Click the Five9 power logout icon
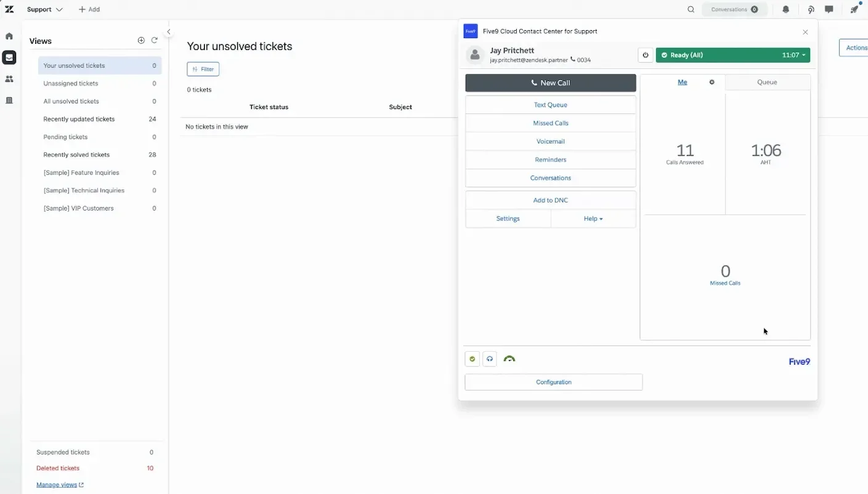 tap(646, 55)
